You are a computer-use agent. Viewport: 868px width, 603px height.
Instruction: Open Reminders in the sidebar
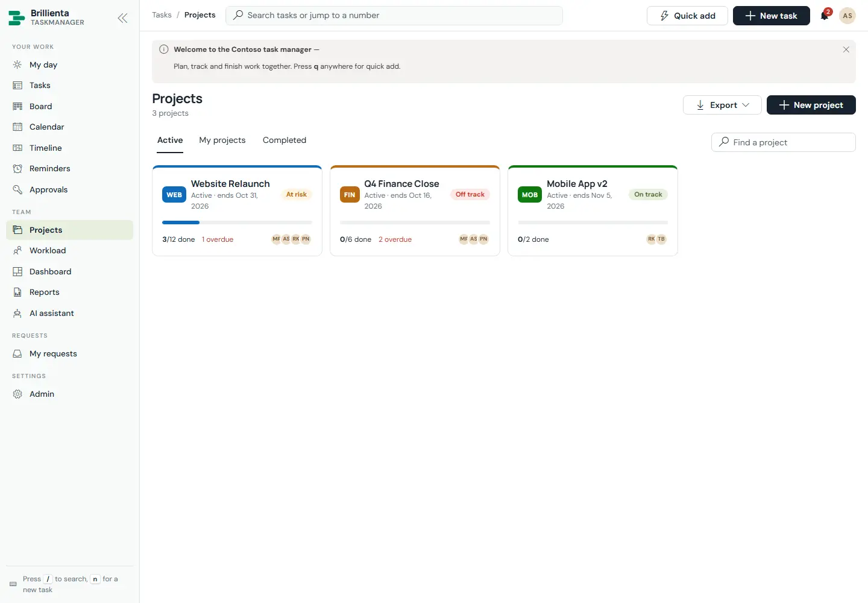pyautogui.click(x=69, y=168)
